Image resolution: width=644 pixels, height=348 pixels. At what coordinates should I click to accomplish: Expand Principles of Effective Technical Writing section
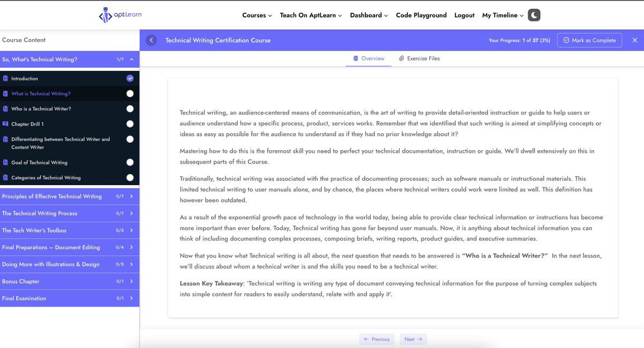pyautogui.click(x=70, y=196)
